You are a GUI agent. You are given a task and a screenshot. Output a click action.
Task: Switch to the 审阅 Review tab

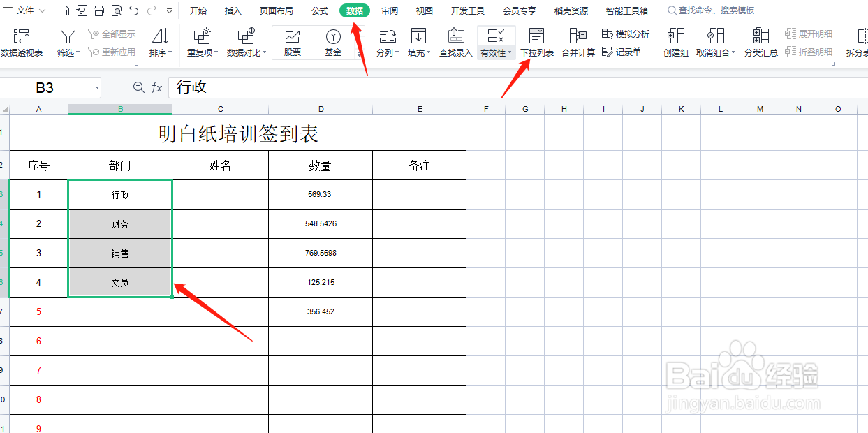point(389,10)
